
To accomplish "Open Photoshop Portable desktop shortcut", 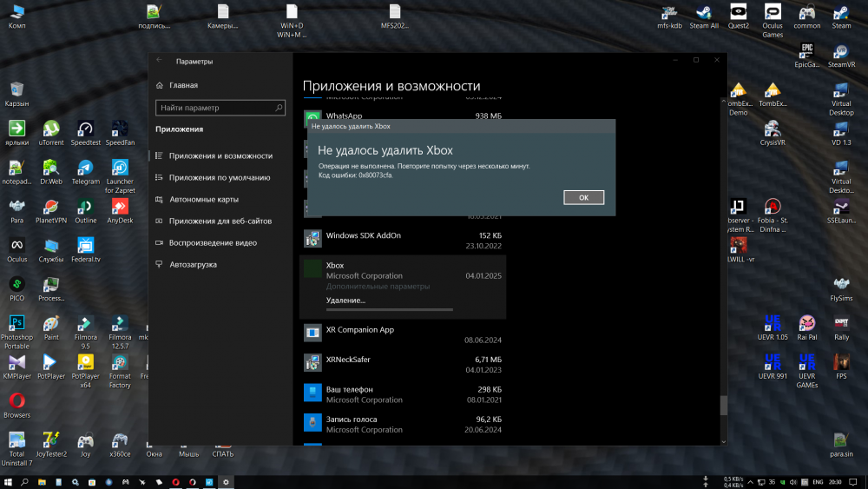I will (x=16, y=333).
